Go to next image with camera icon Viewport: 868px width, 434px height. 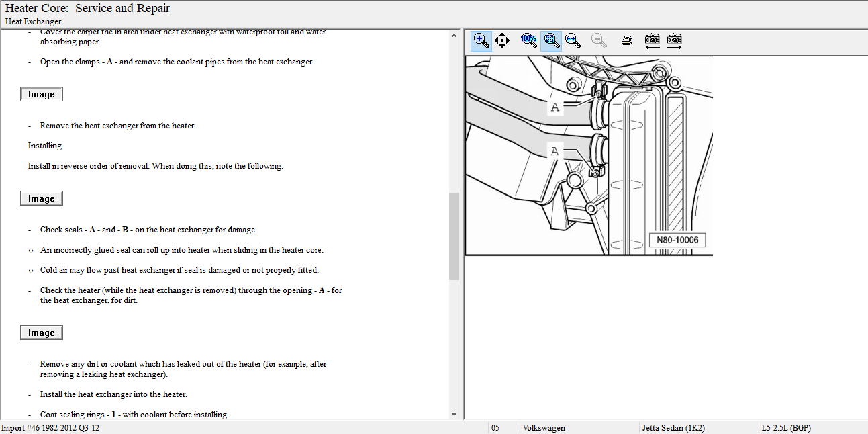(x=674, y=40)
